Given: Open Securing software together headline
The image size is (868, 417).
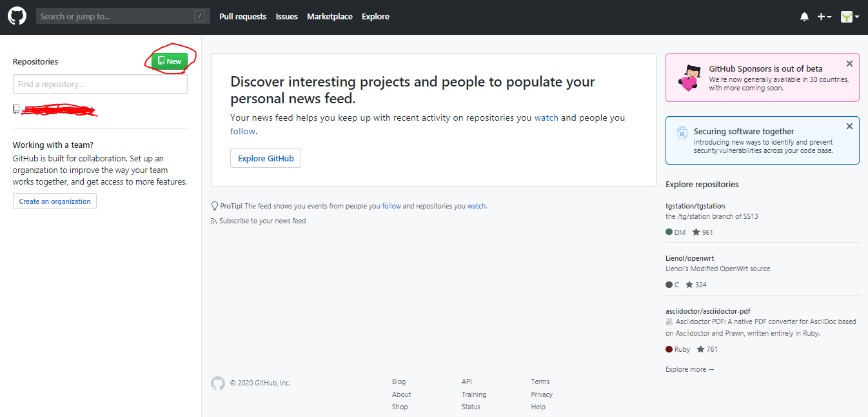Looking at the screenshot, I should click(744, 131).
